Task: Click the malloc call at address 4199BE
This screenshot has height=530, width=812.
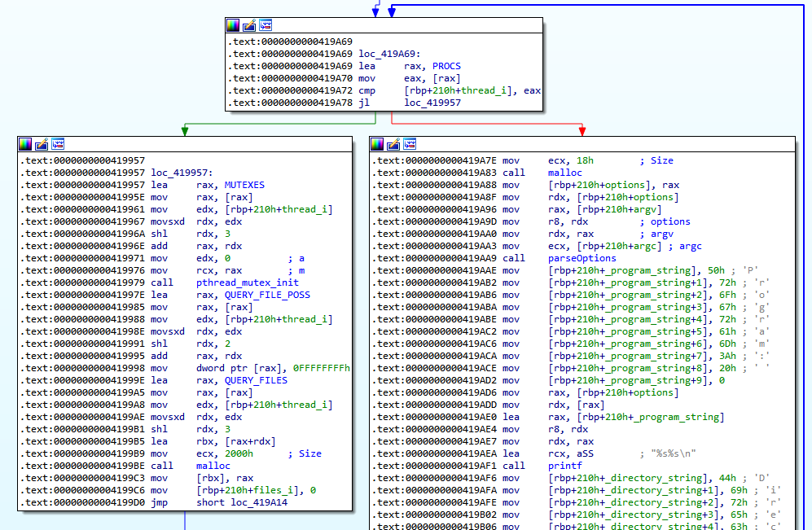Action: pyautogui.click(x=213, y=466)
